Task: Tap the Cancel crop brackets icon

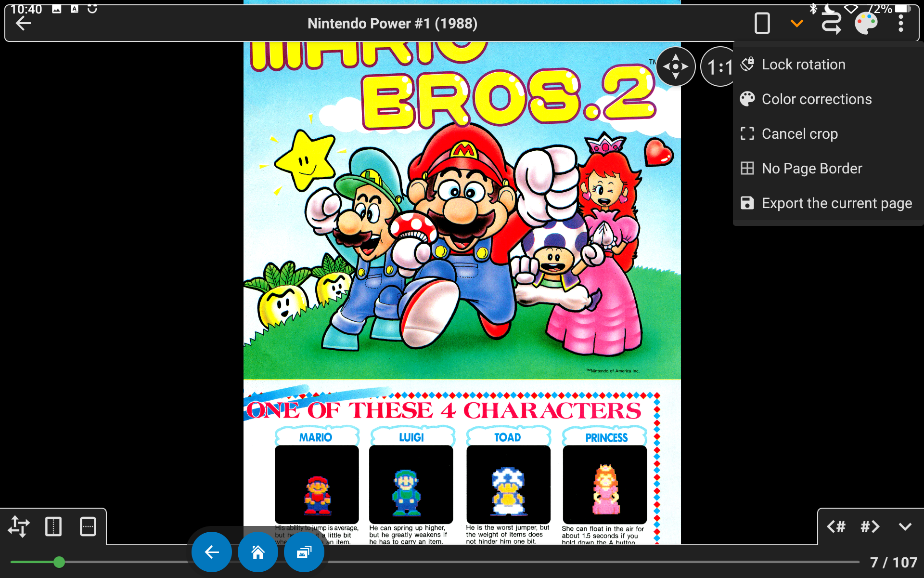Action: click(747, 133)
